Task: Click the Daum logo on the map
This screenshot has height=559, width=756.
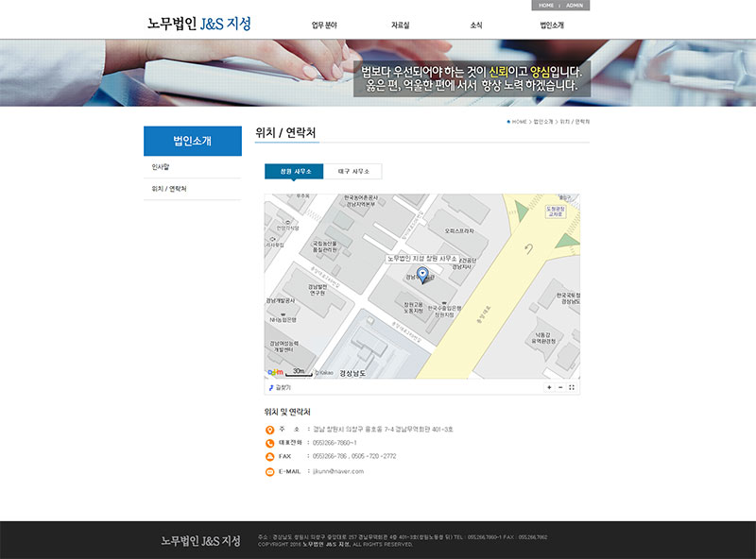Action: [275, 372]
